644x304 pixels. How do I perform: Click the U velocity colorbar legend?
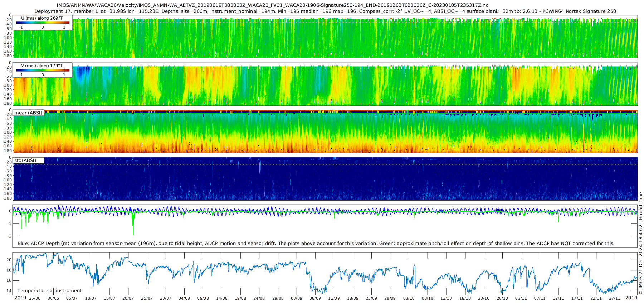click(43, 23)
